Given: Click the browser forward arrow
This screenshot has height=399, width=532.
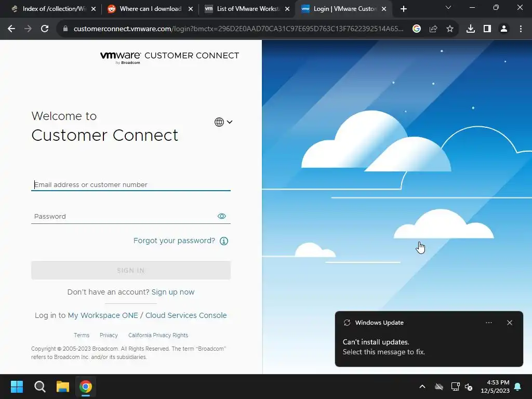Looking at the screenshot, I should [28, 29].
